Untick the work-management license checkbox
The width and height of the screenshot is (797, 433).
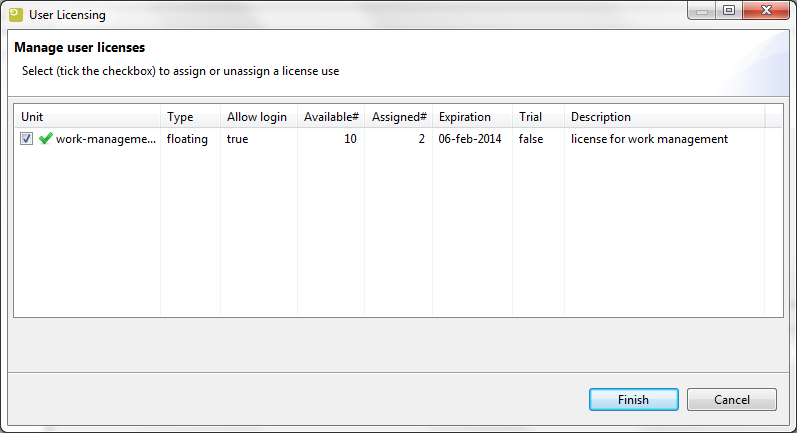(27, 140)
